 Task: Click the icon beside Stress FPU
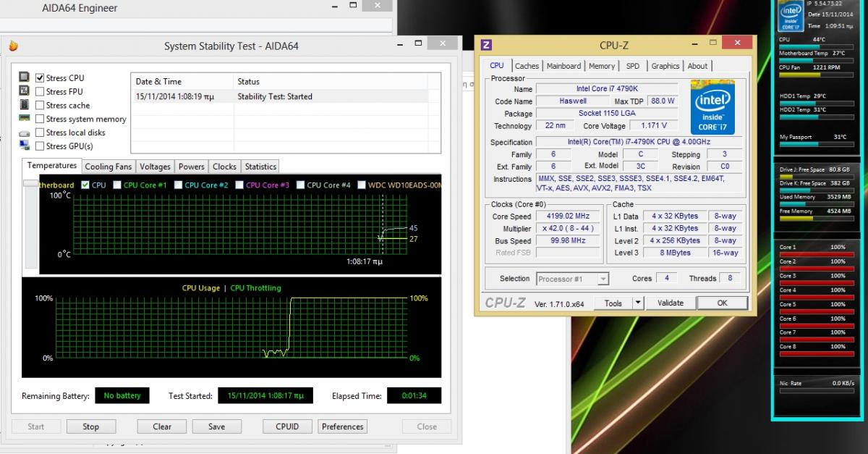(x=24, y=91)
